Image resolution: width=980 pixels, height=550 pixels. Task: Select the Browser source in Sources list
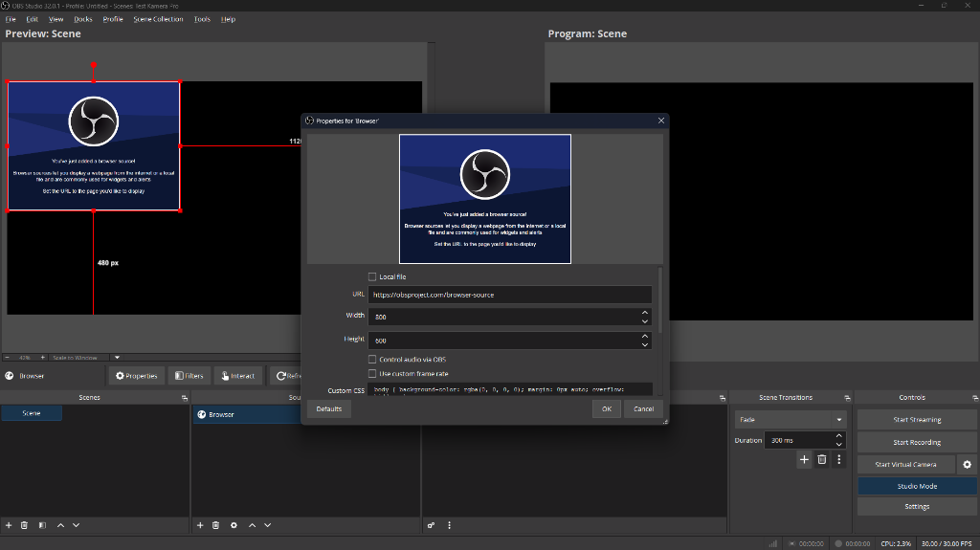point(248,414)
